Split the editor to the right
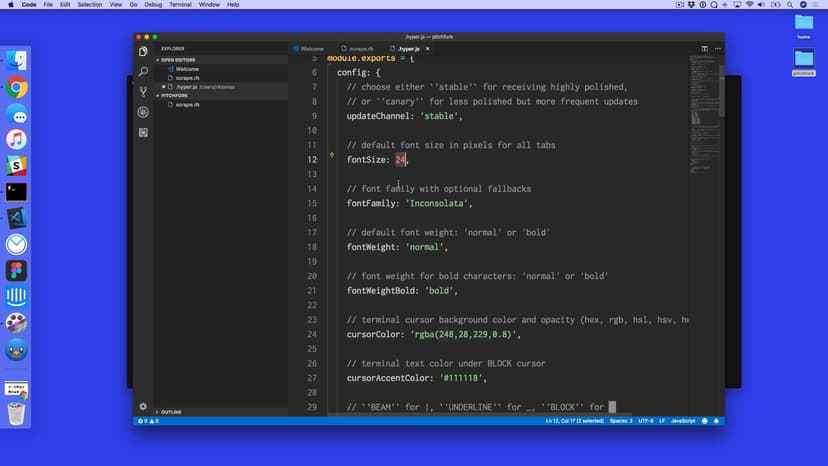Screen dimensions: 828x466 point(704,48)
